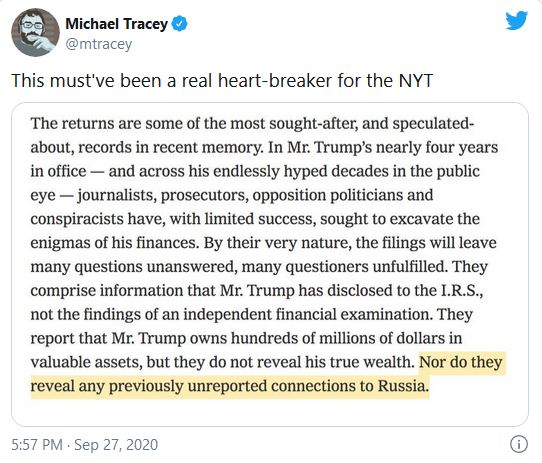This screenshot has width=542, height=463.
Task: Open the tweet info circle icon
Action: coord(519,444)
